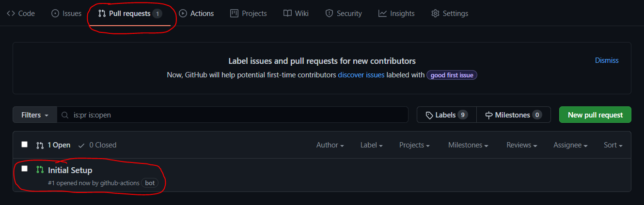Expand the Filters dropdown

(x=35, y=115)
